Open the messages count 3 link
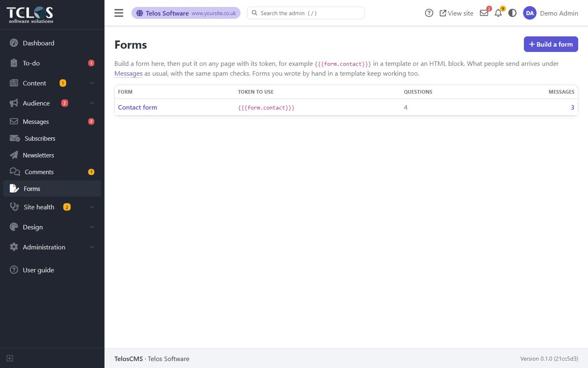Screen dimensions: 588x368 (572, 107)
